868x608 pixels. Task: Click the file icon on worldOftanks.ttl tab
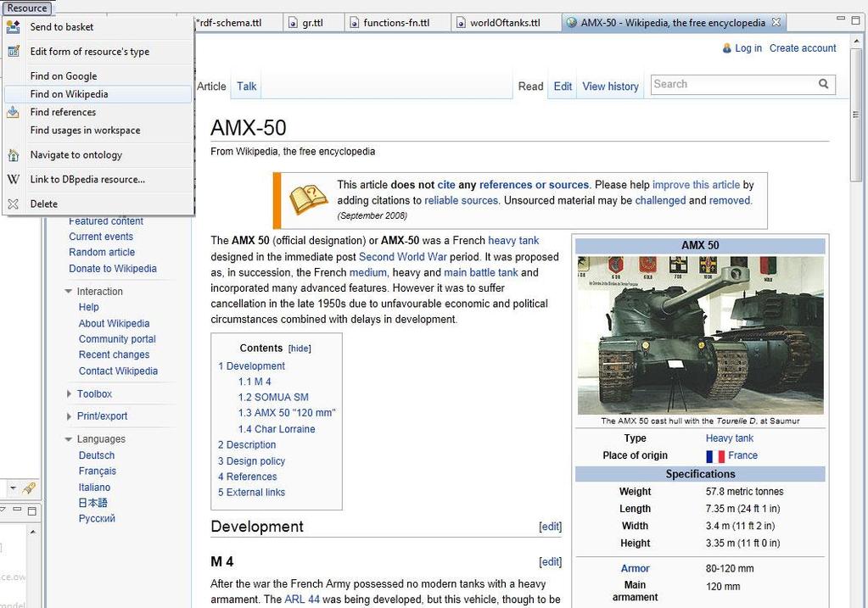[x=461, y=23]
